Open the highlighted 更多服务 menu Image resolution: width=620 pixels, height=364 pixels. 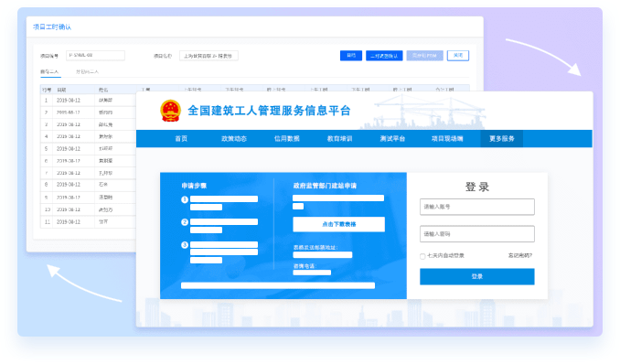tap(501, 138)
